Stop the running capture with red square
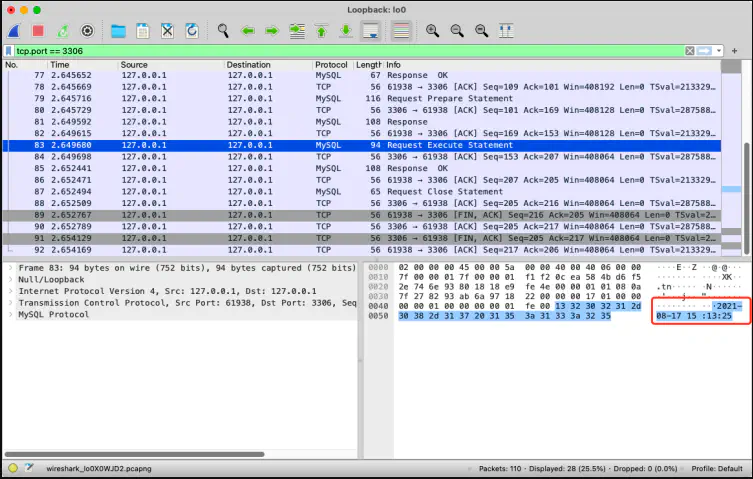This screenshot has width=753, height=479. [x=38, y=31]
